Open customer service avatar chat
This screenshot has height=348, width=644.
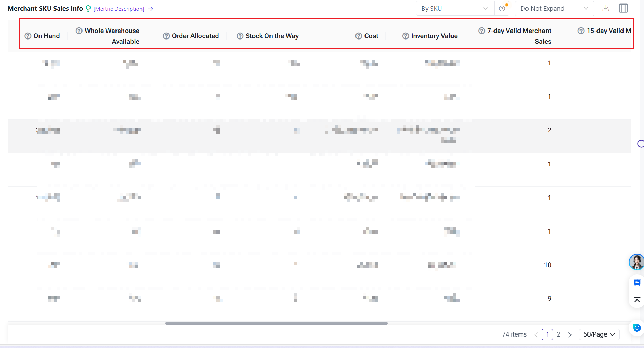[x=636, y=262]
